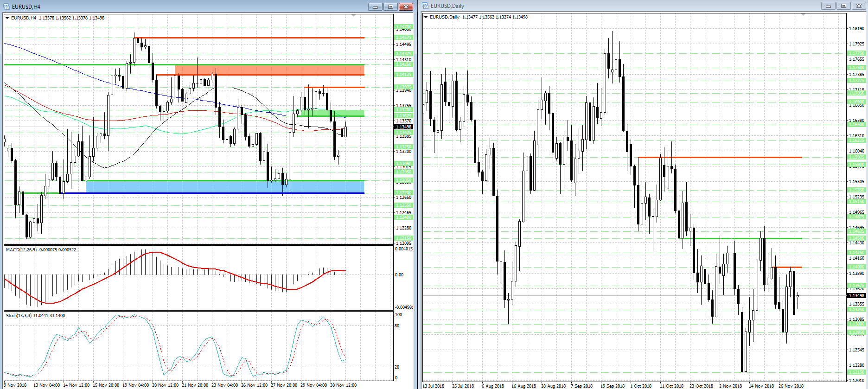The width and height of the screenshot is (868, 389).
Task: Select the chart shift marker in Daily chart
Action: point(803,15)
